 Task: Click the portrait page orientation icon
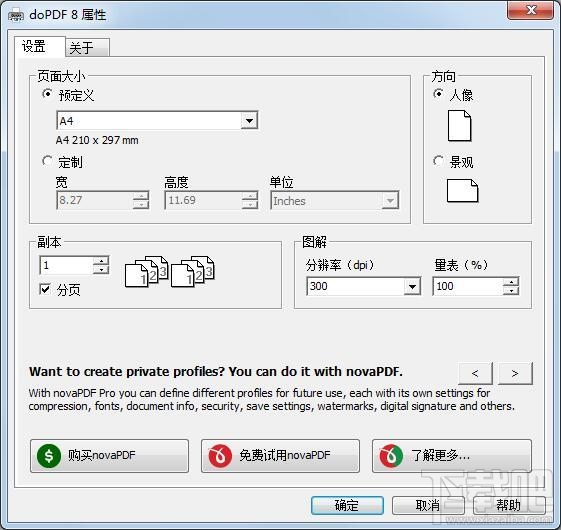tap(460, 126)
